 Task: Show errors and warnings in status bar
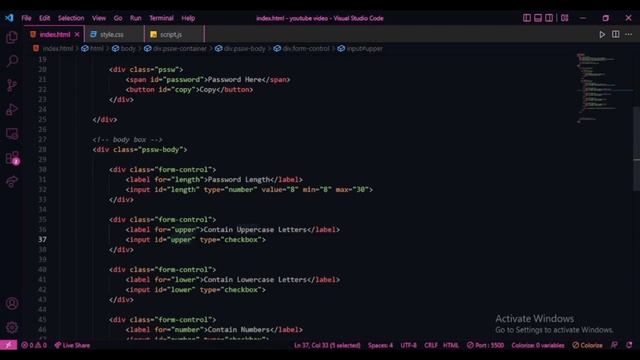point(34,345)
